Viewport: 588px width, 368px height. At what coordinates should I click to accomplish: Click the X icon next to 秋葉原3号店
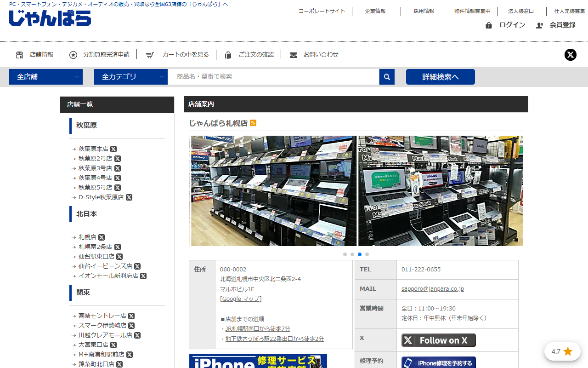pyautogui.click(x=118, y=168)
